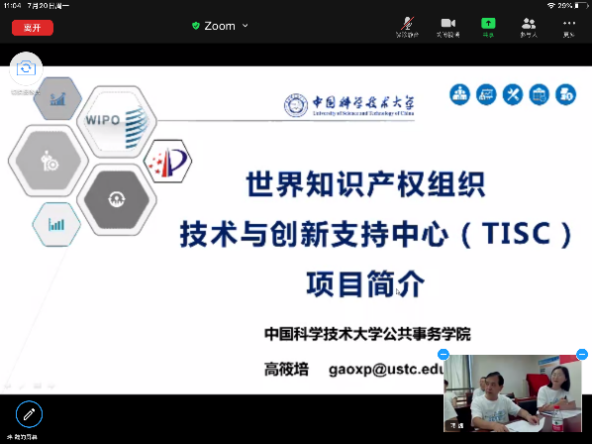Viewport: 592px width, 444px height.
Task: Click the tools wrench circle icon on slide
Action: (512, 94)
